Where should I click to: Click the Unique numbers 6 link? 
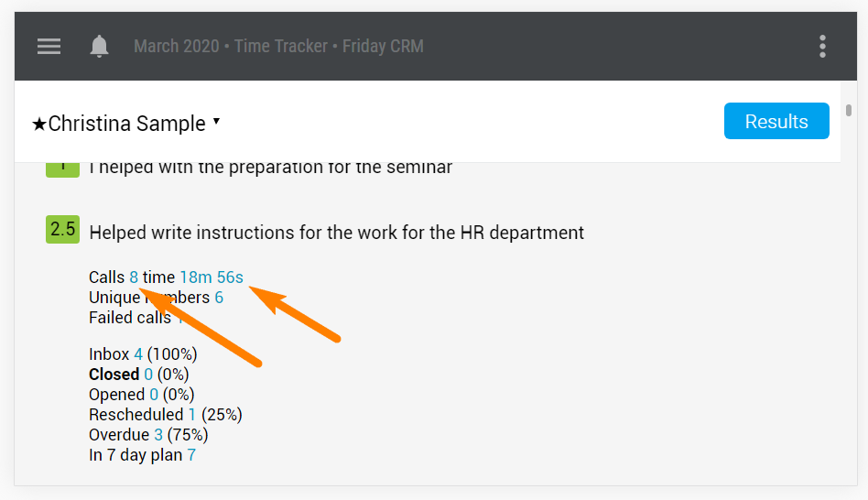(219, 298)
